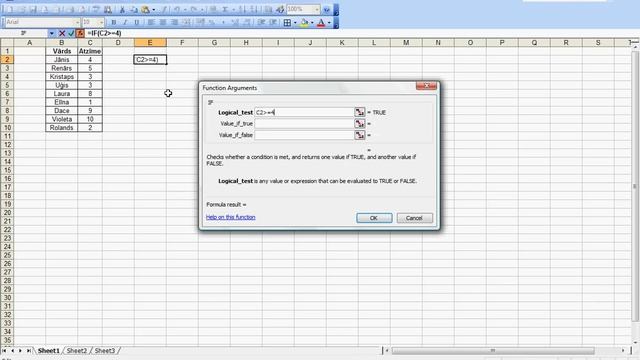Click the Merge and Center icon

point(186,22)
